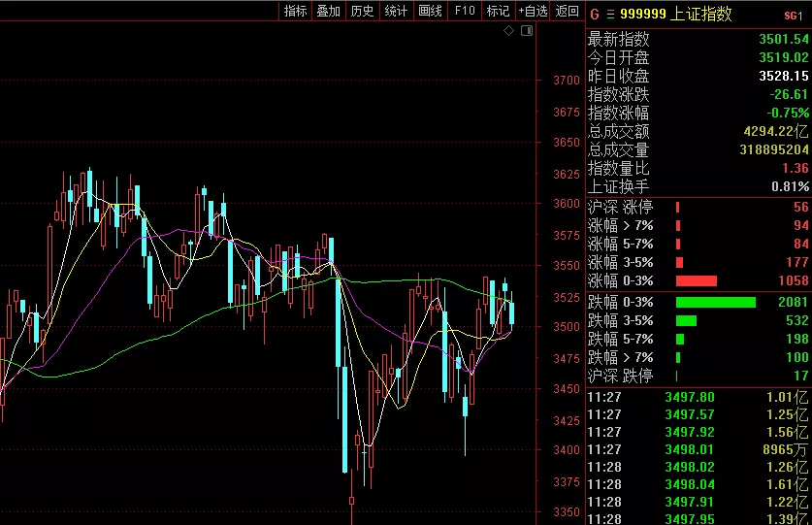Image resolution: width=812 pixels, height=525 pixels.
Task: Select tick row with price 3497.92
Action: 698,432
